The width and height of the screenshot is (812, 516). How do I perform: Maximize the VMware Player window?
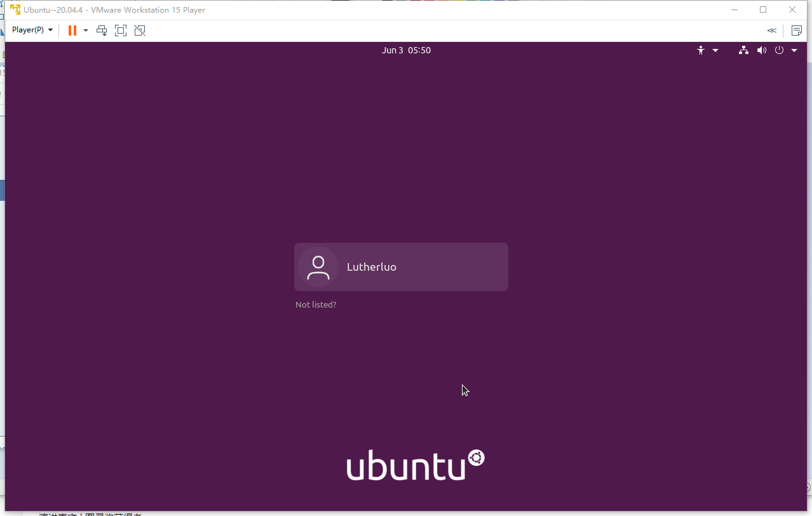point(763,10)
